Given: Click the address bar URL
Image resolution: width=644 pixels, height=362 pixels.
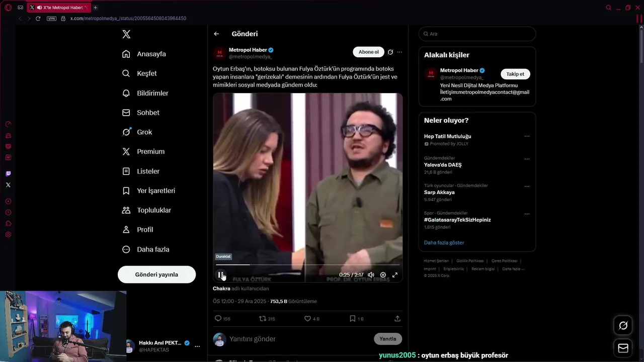Looking at the screenshot, I should click(x=128, y=19).
